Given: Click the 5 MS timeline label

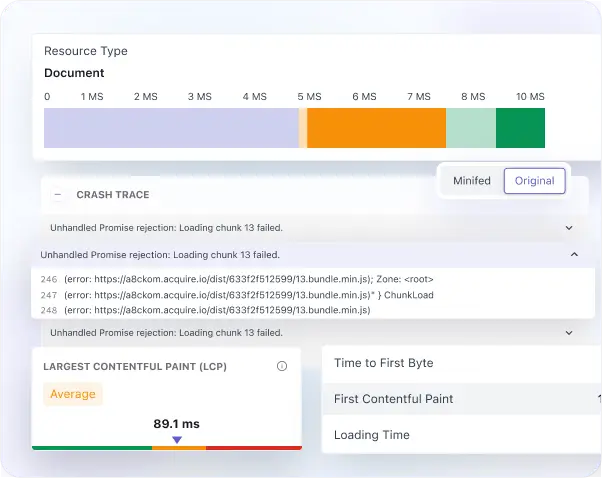Looking at the screenshot, I should coord(309,96).
